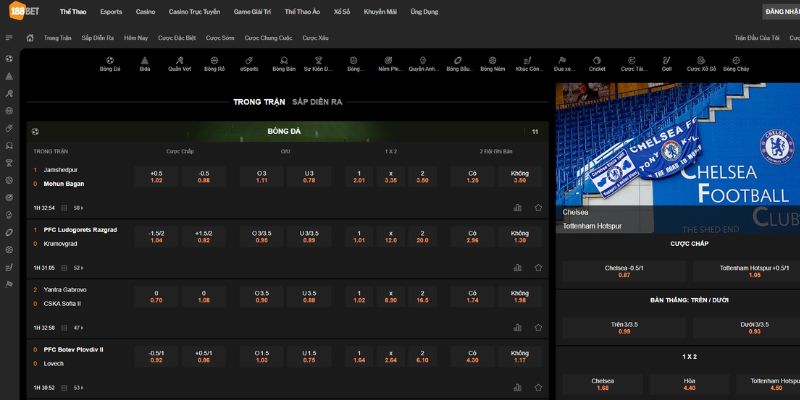Open the Xổ Số menu
Screen dimensions: 800x400
point(342,12)
